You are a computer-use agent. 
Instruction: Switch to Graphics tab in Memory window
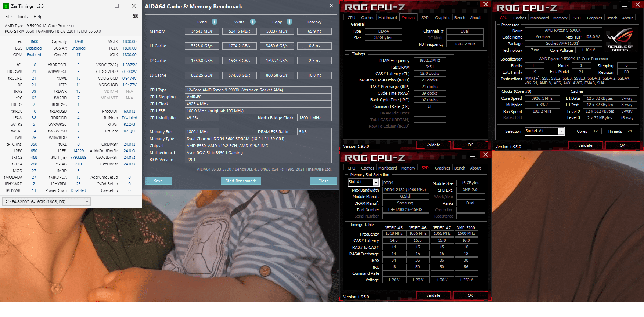pyautogui.click(x=442, y=18)
